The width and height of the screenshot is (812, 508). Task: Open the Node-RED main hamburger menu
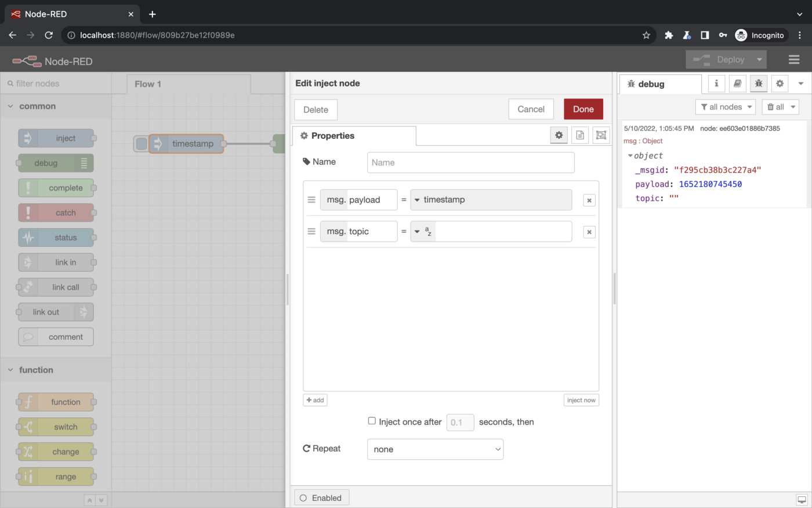pos(794,60)
